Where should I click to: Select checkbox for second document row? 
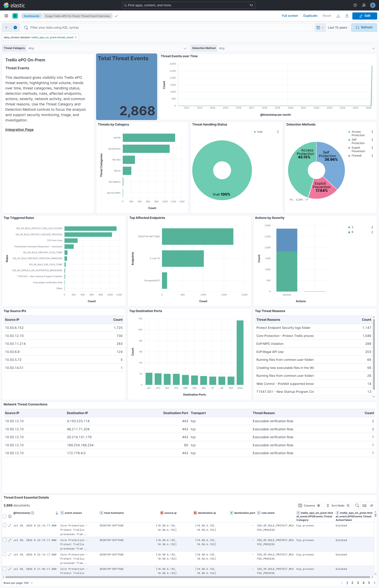coord(4,540)
